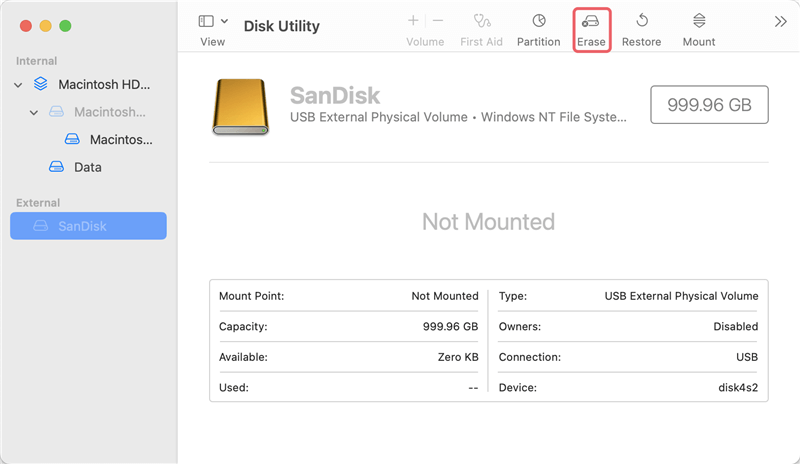Viewport: 800px width, 464px height.
Task: Click the Connection value USB
Action: (747, 357)
